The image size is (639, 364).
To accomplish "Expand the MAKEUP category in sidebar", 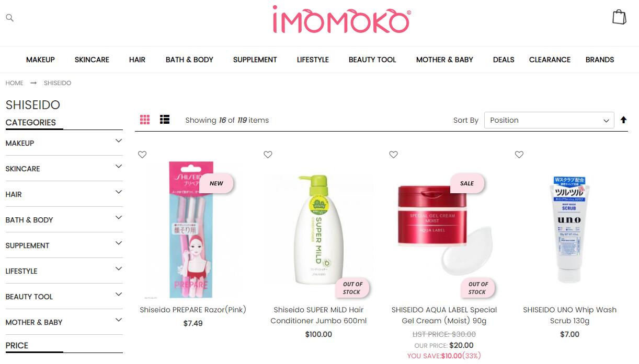I will click(64, 143).
